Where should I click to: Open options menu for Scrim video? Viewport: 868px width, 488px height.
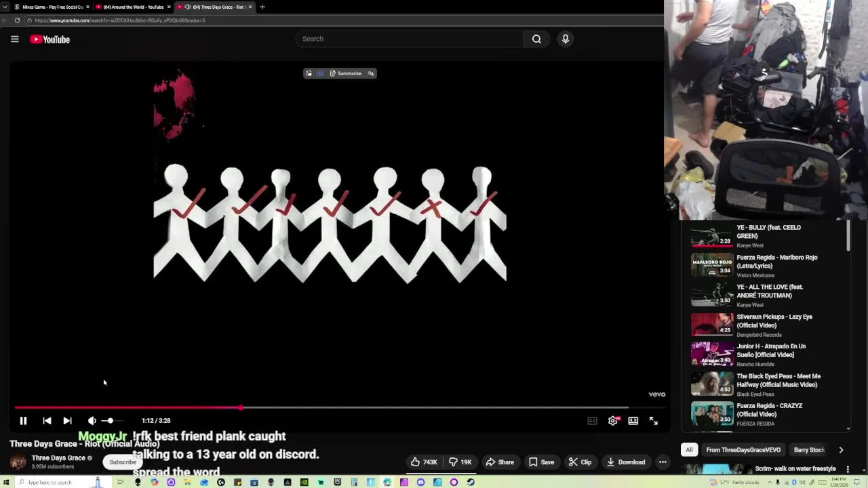point(848,469)
